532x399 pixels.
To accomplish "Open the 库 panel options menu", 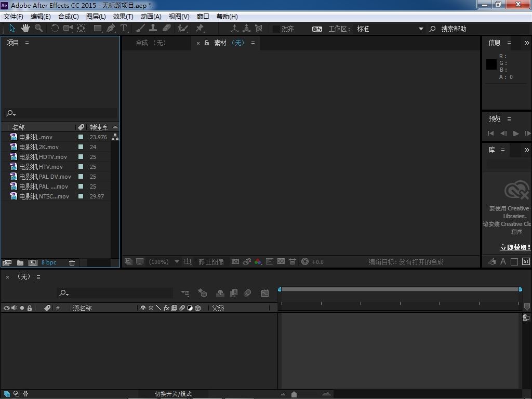I will [x=503, y=150].
